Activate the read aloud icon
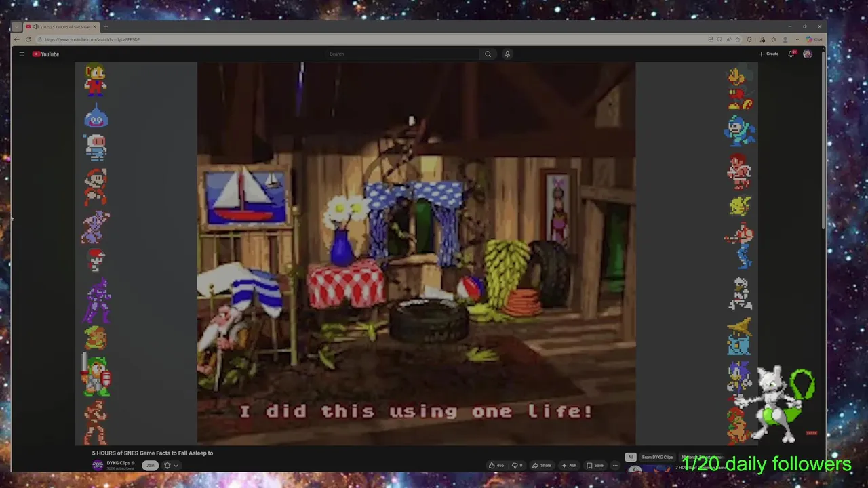 (728, 39)
